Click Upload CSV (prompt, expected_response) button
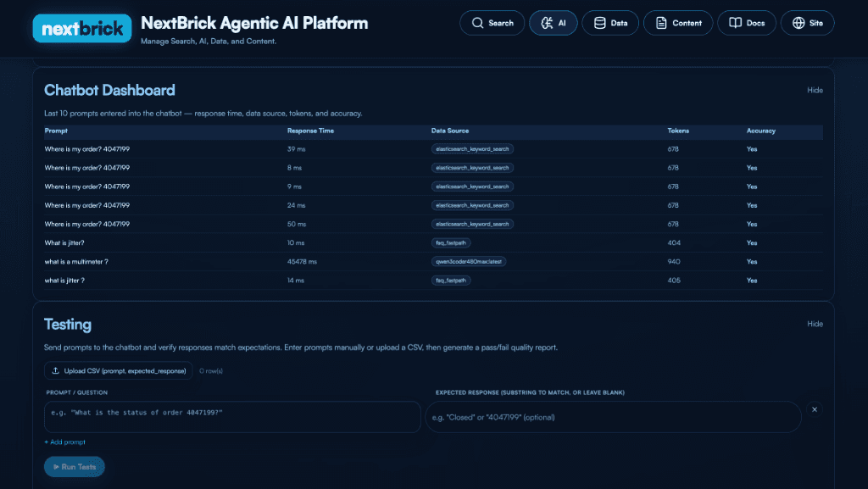Viewport: 868px width, 489px height. [119, 370]
